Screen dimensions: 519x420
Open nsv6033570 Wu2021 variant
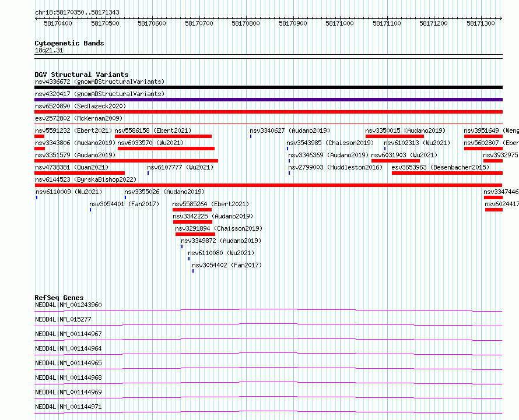tap(150, 143)
